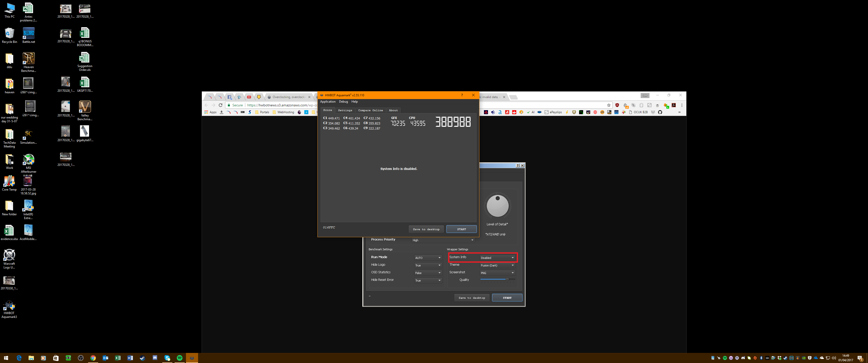Image resolution: width=868 pixels, height=363 pixels.
Task: Select the Score tab
Action: (x=328, y=110)
